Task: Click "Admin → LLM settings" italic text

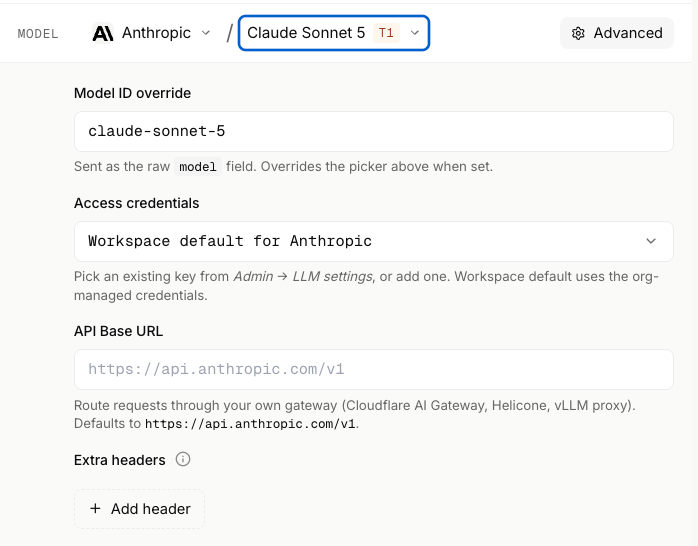Action: (x=303, y=276)
